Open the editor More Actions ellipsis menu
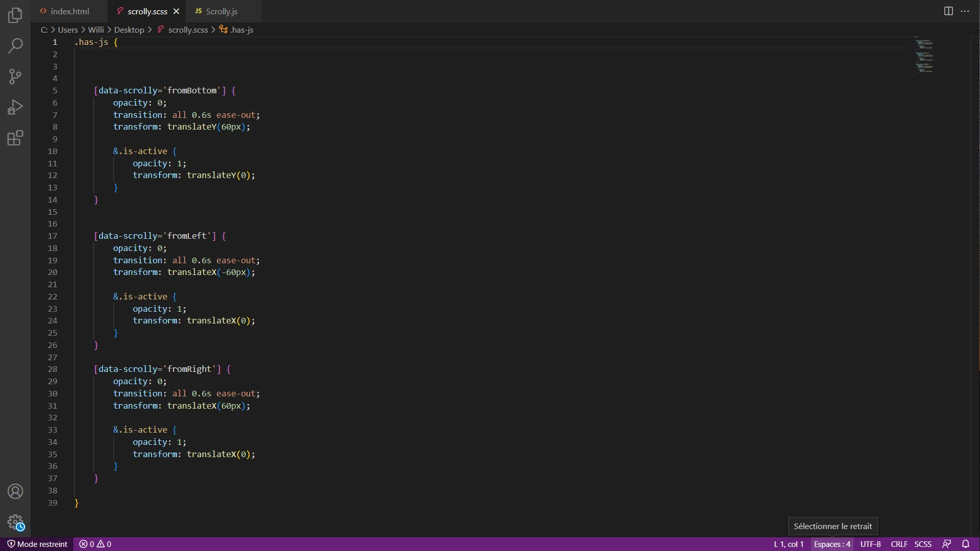The width and height of the screenshot is (980, 551). click(965, 11)
